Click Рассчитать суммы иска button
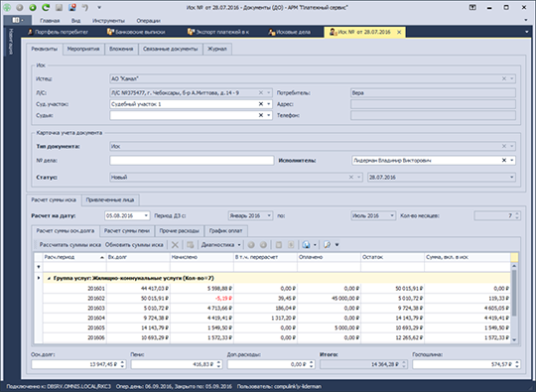The width and height of the screenshot is (536, 392). tap(69, 245)
